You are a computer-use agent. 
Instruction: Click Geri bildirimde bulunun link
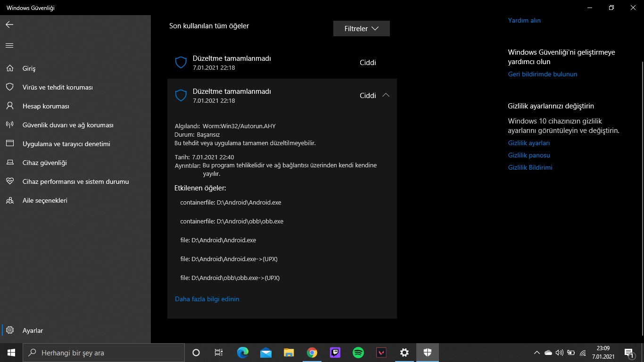[x=543, y=74]
